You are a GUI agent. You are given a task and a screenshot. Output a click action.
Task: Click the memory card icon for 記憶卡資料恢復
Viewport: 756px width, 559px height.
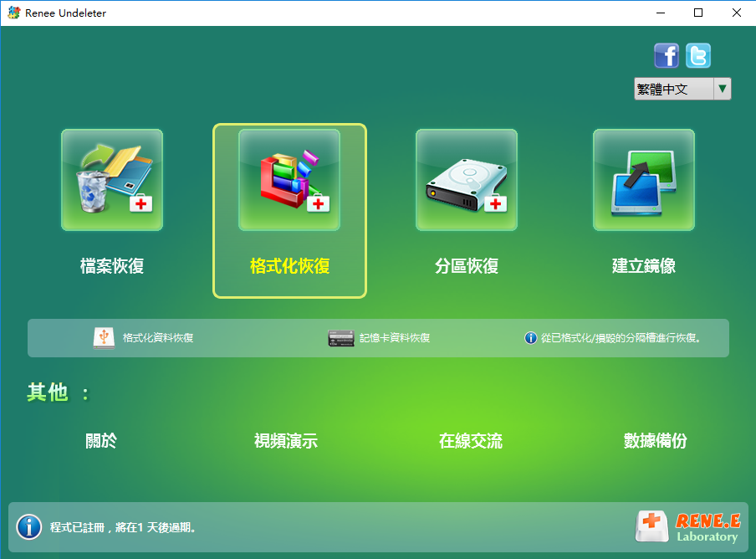pyautogui.click(x=341, y=338)
